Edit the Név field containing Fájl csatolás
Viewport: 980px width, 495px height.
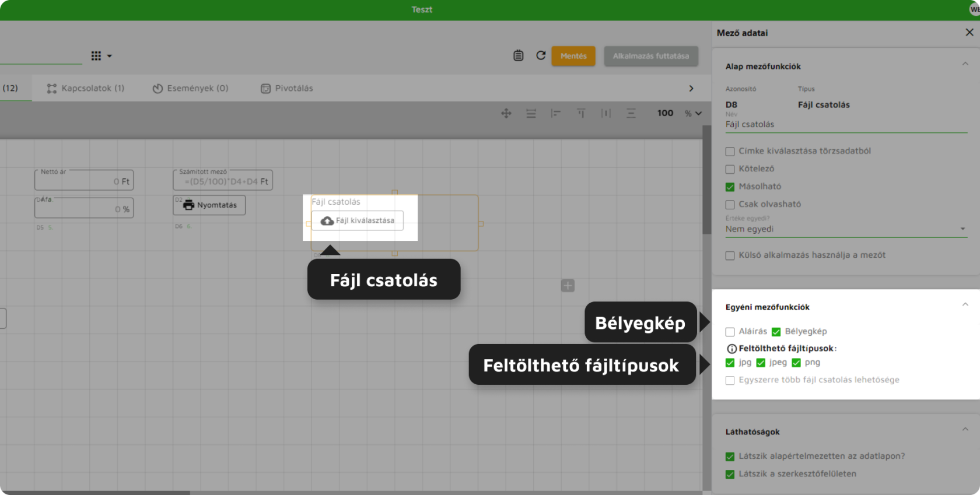(x=846, y=124)
